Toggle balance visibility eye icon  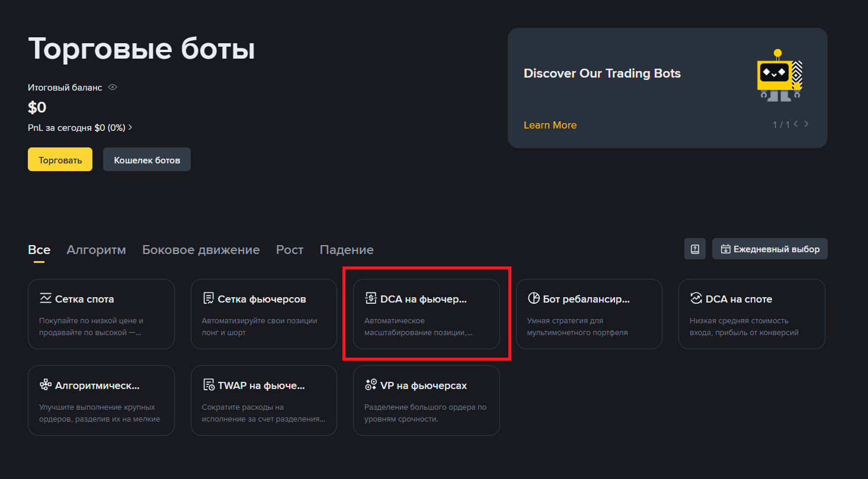(x=113, y=87)
